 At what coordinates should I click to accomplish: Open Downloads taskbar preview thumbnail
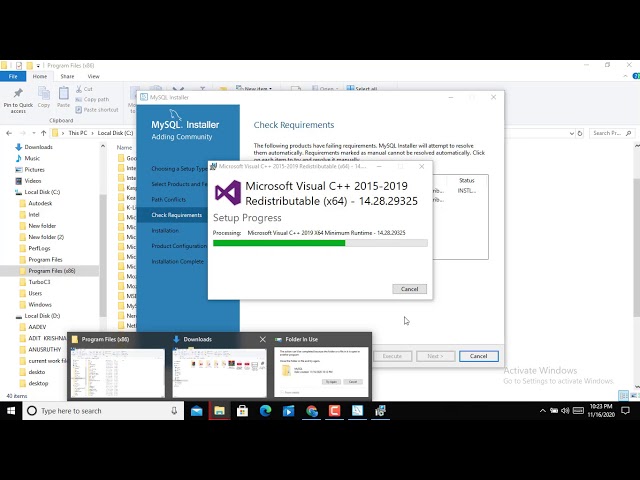220,372
